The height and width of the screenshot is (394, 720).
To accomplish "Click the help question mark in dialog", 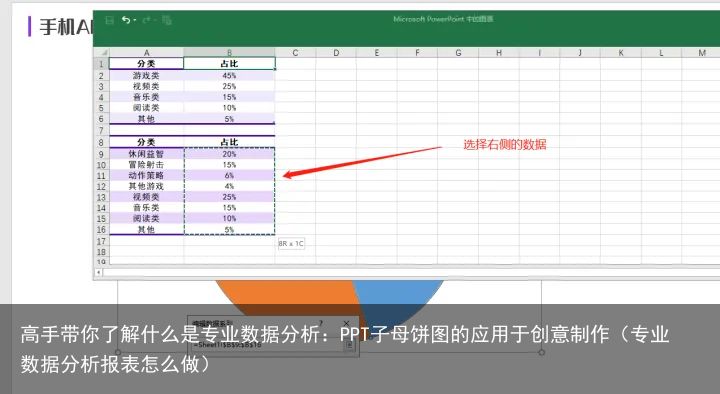I will coord(321,323).
